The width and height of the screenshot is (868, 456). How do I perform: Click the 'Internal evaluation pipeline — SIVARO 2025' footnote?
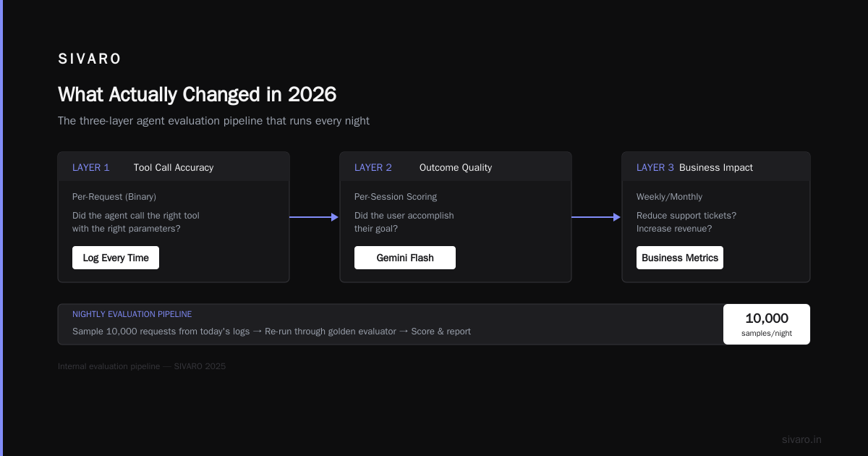click(142, 366)
